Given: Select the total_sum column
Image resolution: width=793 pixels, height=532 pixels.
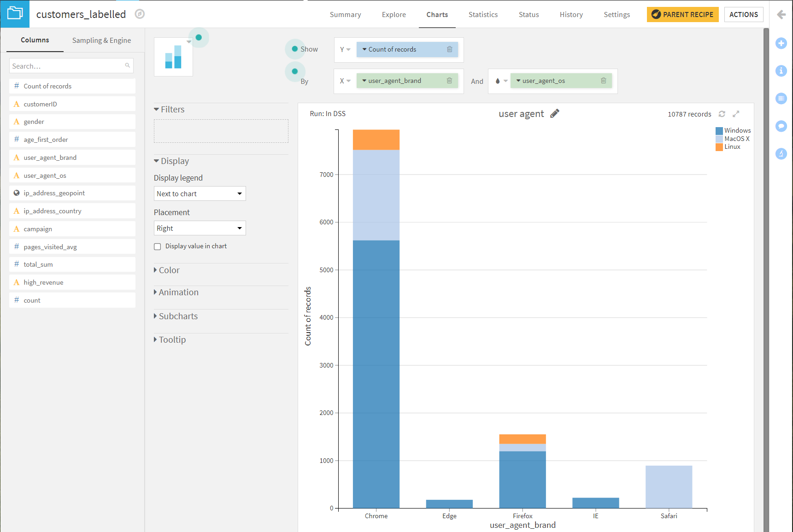Looking at the screenshot, I should 72,264.
